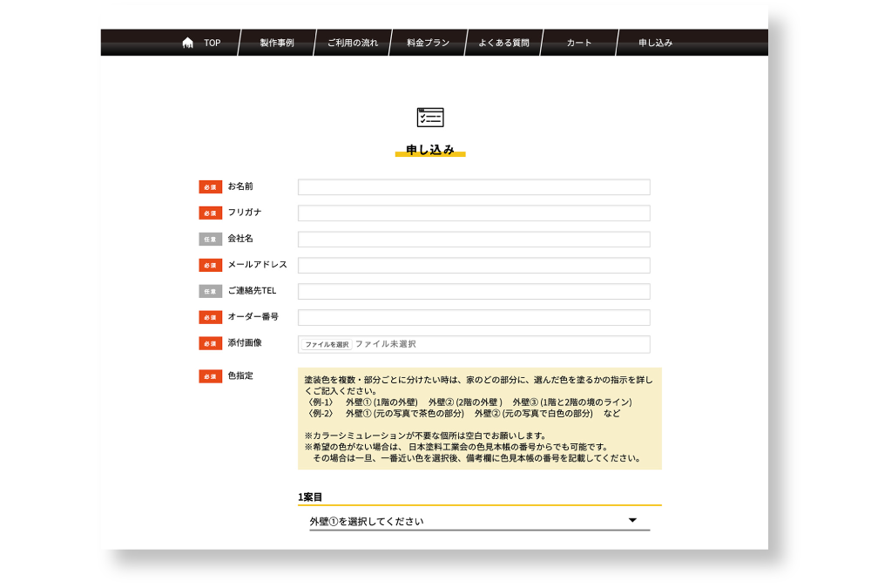Select よくある質問 in the navigation bar
871x588 pixels.
(503, 43)
